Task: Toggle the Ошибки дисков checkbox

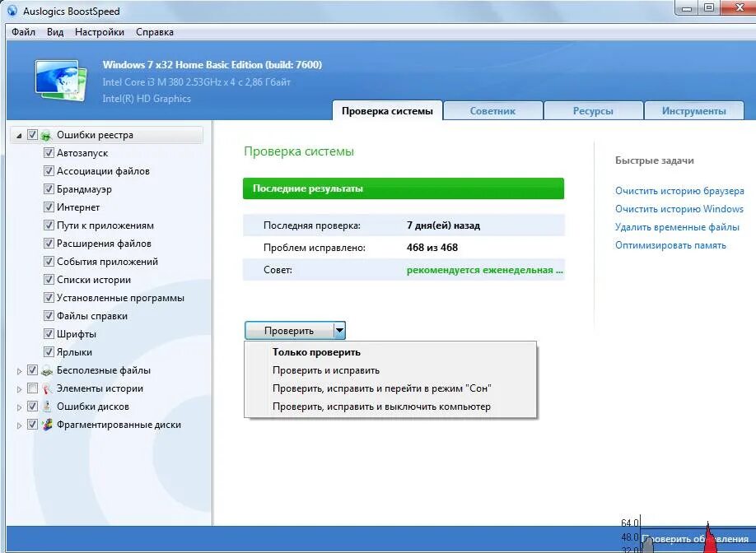Action: tap(32, 406)
